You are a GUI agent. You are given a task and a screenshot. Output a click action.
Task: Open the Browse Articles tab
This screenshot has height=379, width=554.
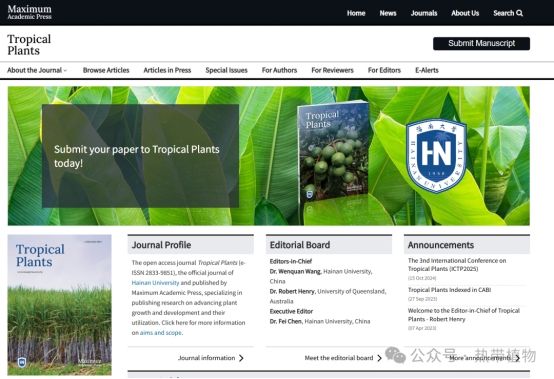(x=106, y=70)
